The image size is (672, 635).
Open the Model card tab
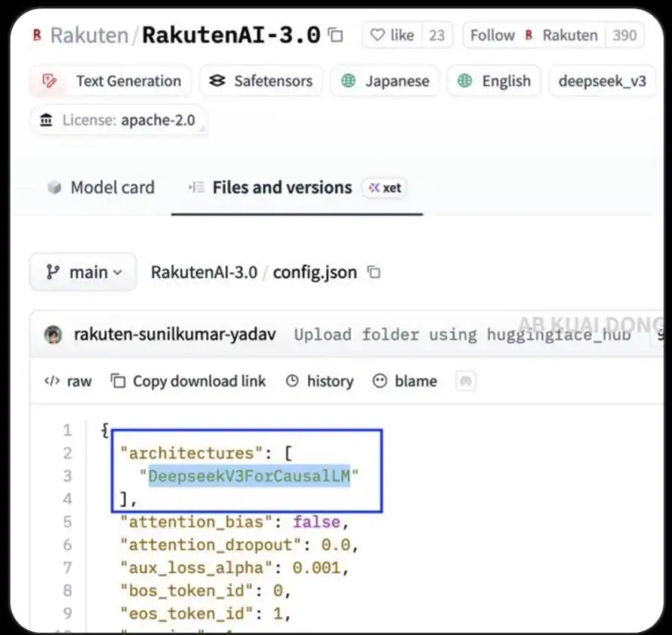click(x=100, y=188)
